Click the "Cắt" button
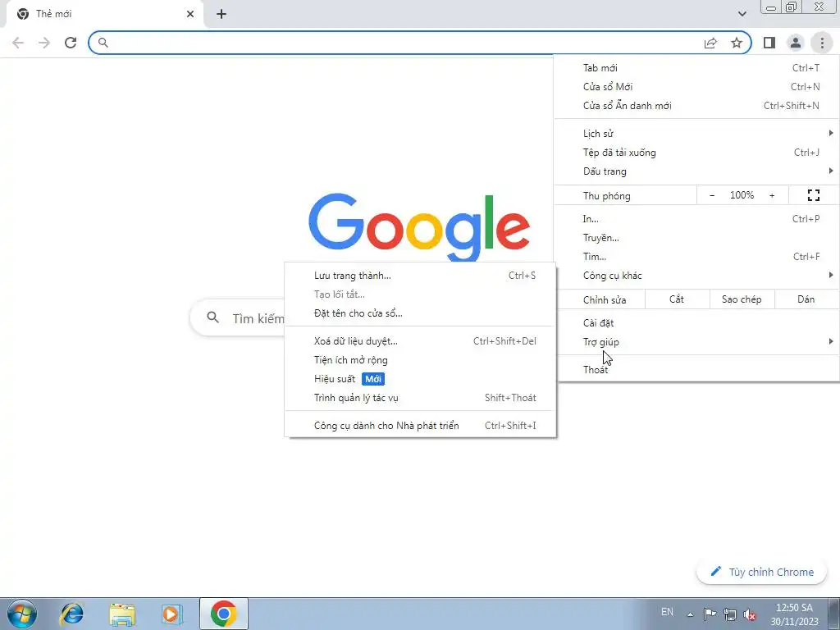The height and width of the screenshot is (630, 840). 677,299
